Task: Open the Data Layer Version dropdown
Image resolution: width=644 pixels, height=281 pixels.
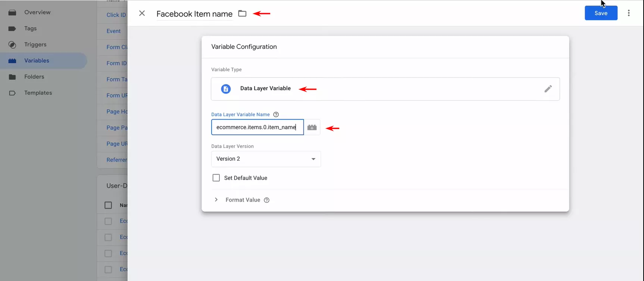Action: pyautogui.click(x=266, y=159)
